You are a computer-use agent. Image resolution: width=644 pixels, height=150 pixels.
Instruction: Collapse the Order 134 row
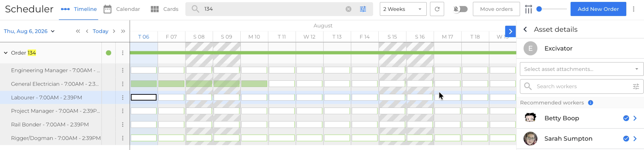(6, 53)
